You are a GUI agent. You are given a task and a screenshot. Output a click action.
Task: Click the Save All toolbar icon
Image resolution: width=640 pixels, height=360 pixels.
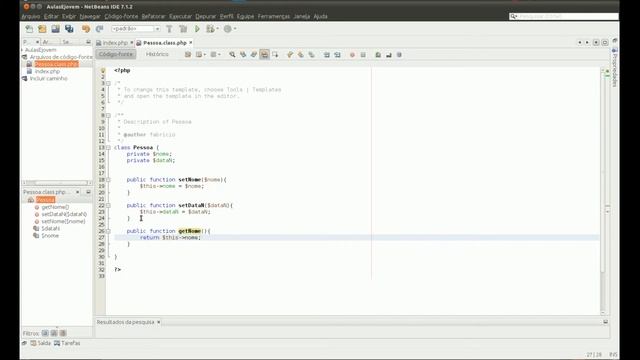69,29
